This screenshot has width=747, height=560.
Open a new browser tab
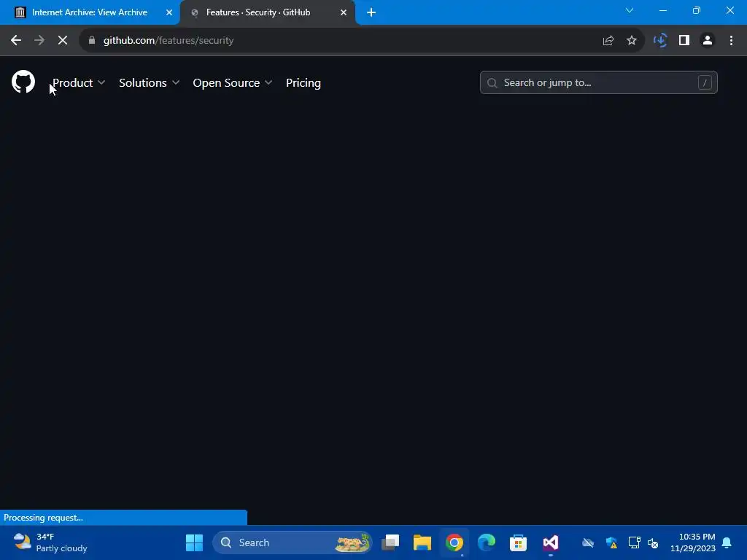coord(371,12)
